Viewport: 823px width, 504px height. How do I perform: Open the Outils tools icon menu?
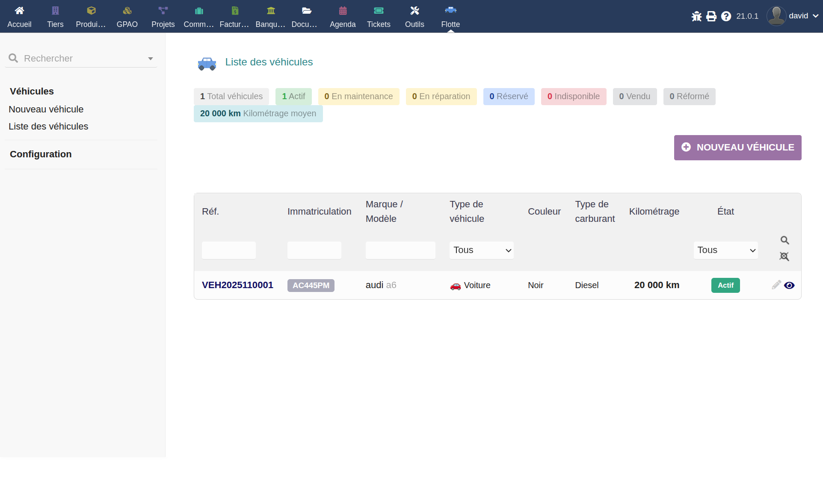[414, 11]
